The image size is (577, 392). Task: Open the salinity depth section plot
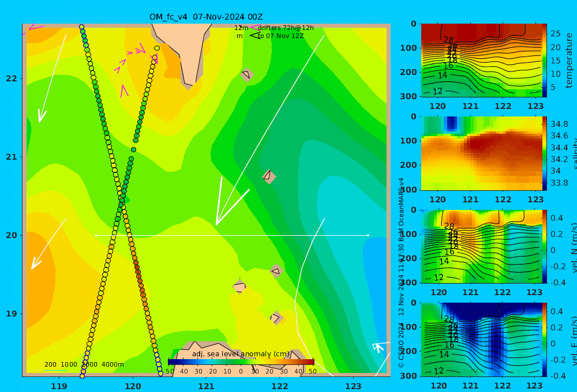(481, 153)
